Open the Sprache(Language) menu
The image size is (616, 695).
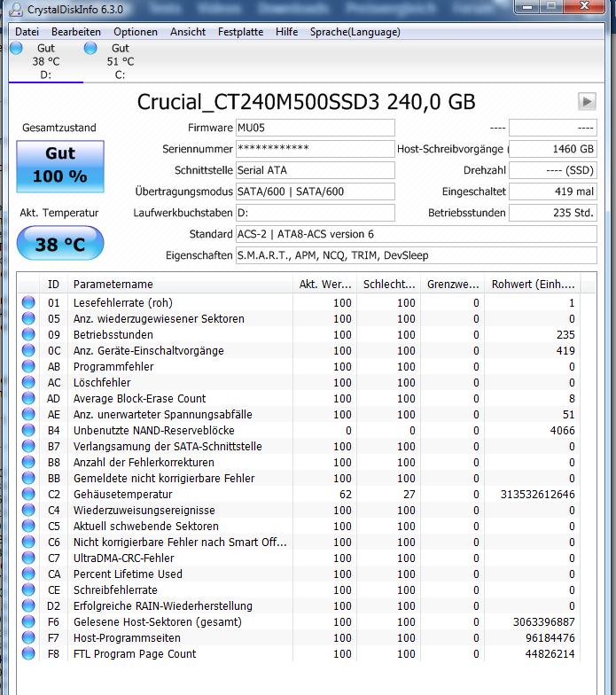[x=355, y=32]
